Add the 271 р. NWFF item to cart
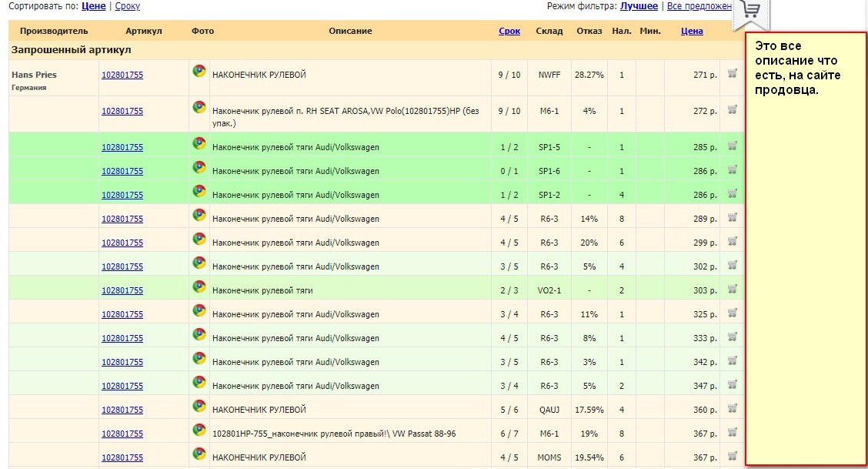This screenshot has height=469, width=868. click(x=732, y=74)
